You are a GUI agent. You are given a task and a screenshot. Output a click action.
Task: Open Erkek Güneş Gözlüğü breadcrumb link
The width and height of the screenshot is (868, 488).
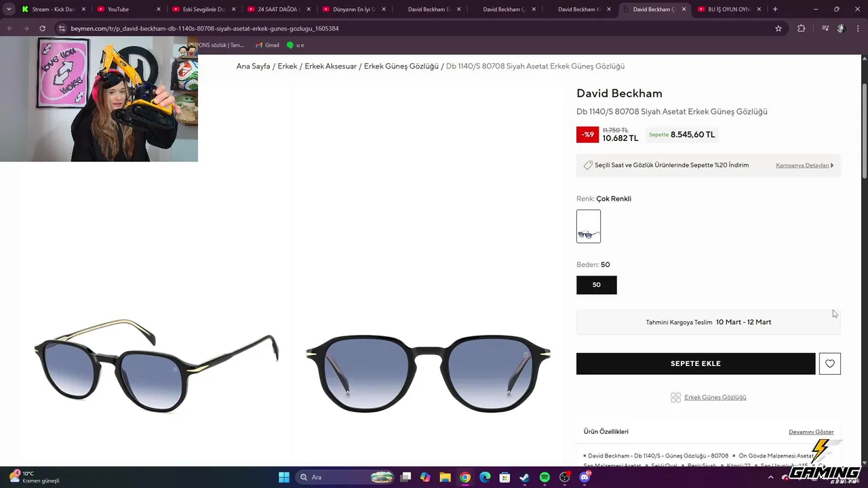pos(401,66)
